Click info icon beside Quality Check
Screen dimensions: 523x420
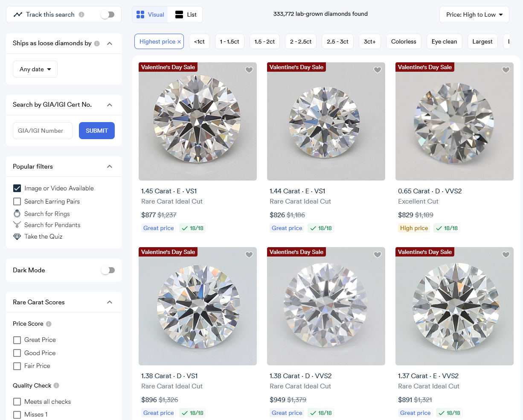point(56,385)
